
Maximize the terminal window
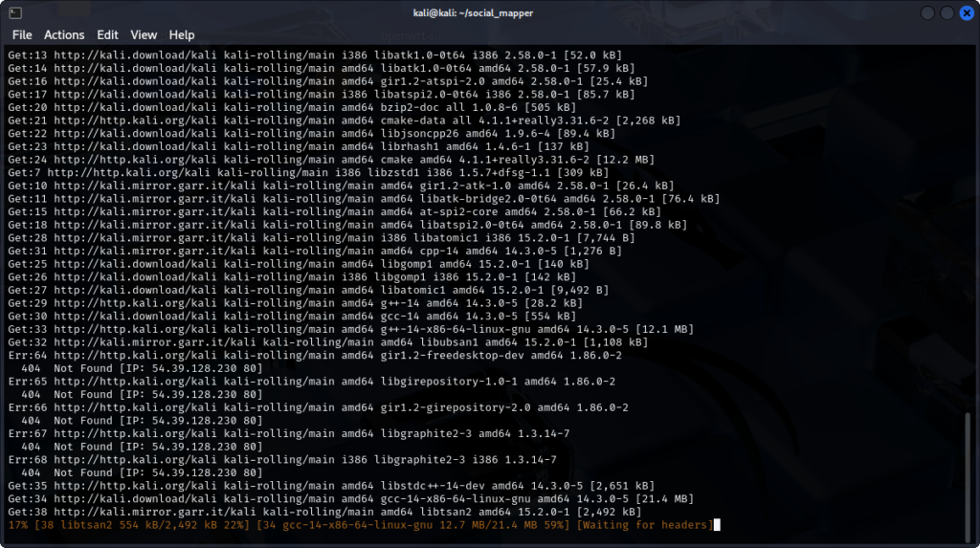(946, 12)
